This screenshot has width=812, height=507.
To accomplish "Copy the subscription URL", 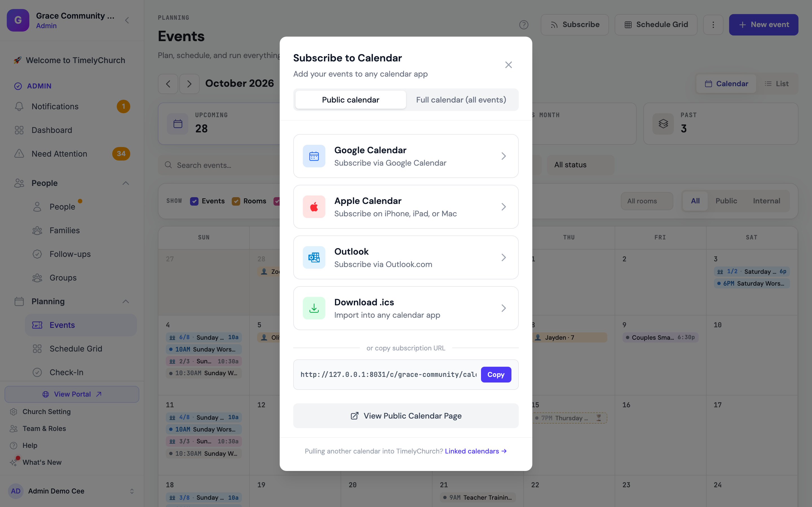I will 496,375.
